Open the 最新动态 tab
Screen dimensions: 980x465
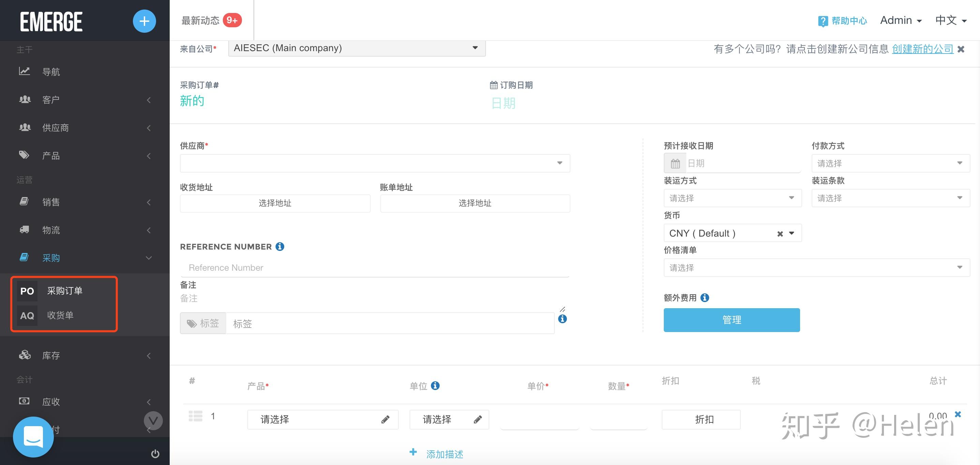[212, 20]
